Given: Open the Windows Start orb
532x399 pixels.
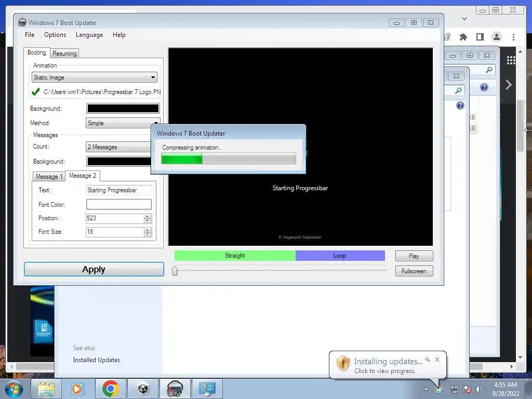Looking at the screenshot, I should (14, 389).
